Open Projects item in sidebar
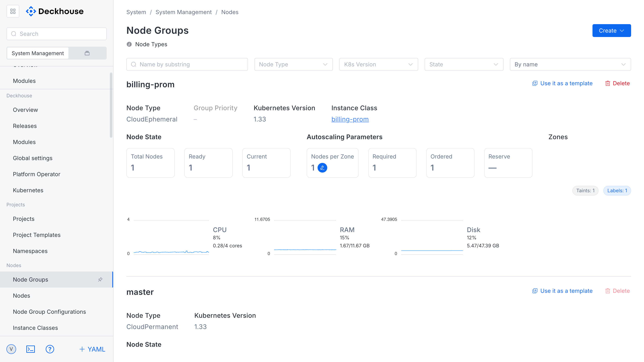The height and width of the screenshot is (362, 644). [57, 219]
